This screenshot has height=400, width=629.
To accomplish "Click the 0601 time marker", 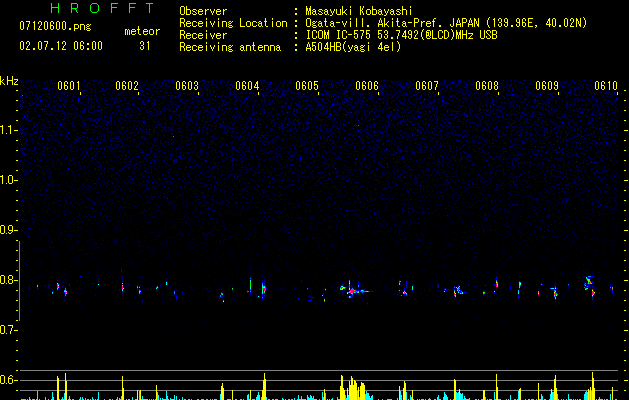I will (69, 86).
